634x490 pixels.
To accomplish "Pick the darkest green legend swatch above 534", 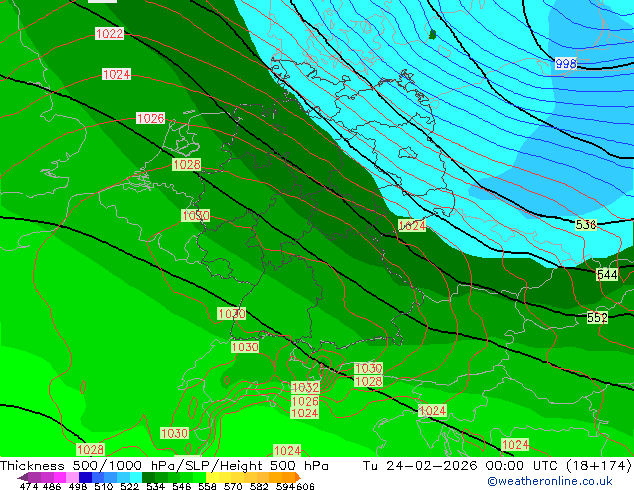I will point(148,477).
